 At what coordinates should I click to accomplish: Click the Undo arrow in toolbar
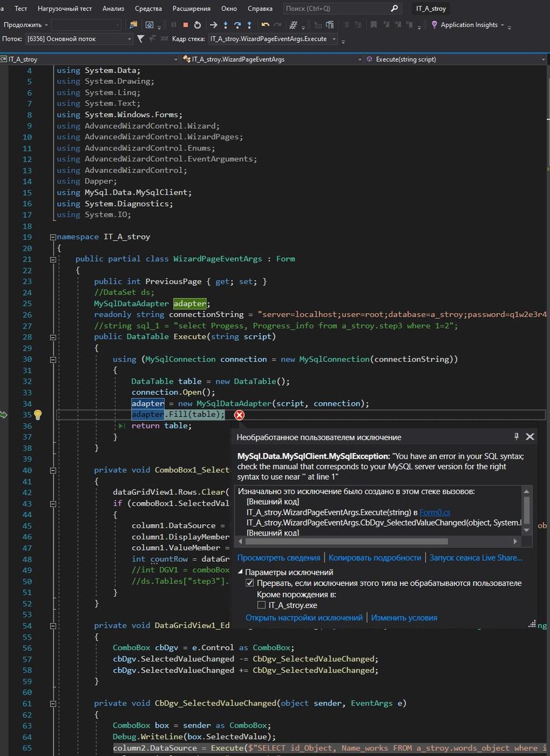(x=265, y=25)
